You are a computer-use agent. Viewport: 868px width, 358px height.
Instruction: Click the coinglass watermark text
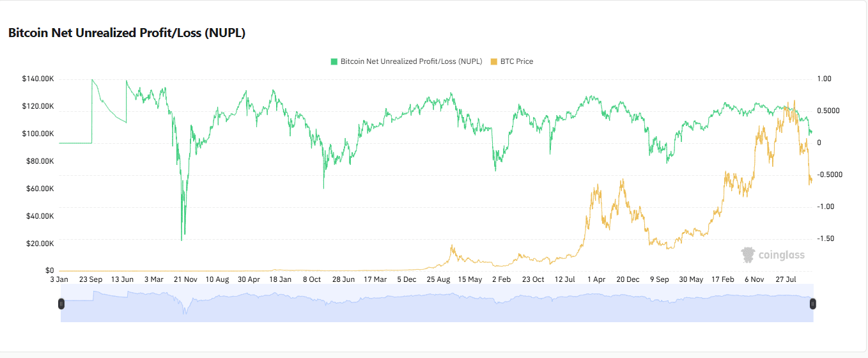(x=781, y=256)
